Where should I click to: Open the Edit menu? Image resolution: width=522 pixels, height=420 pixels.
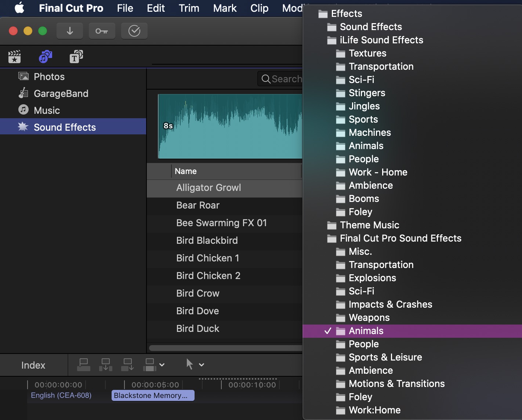pyautogui.click(x=156, y=8)
